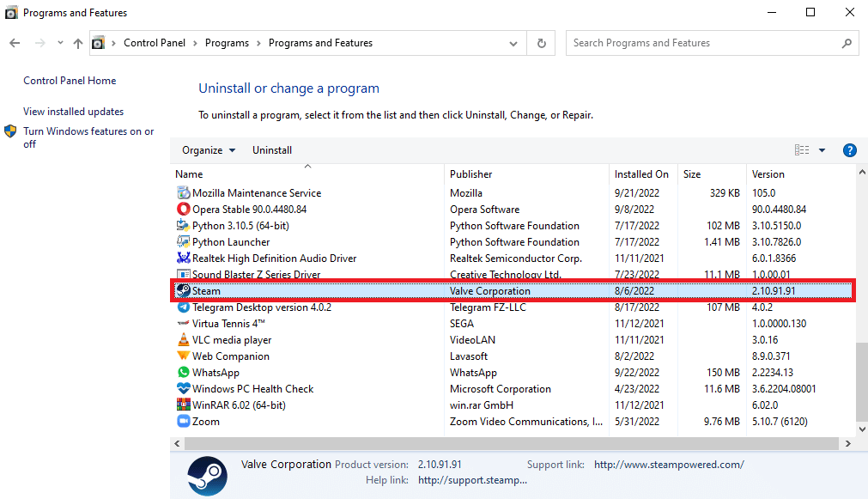The image size is (868, 499).
Task: Click the vertical scrollbar up arrow
Action: point(862,173)
